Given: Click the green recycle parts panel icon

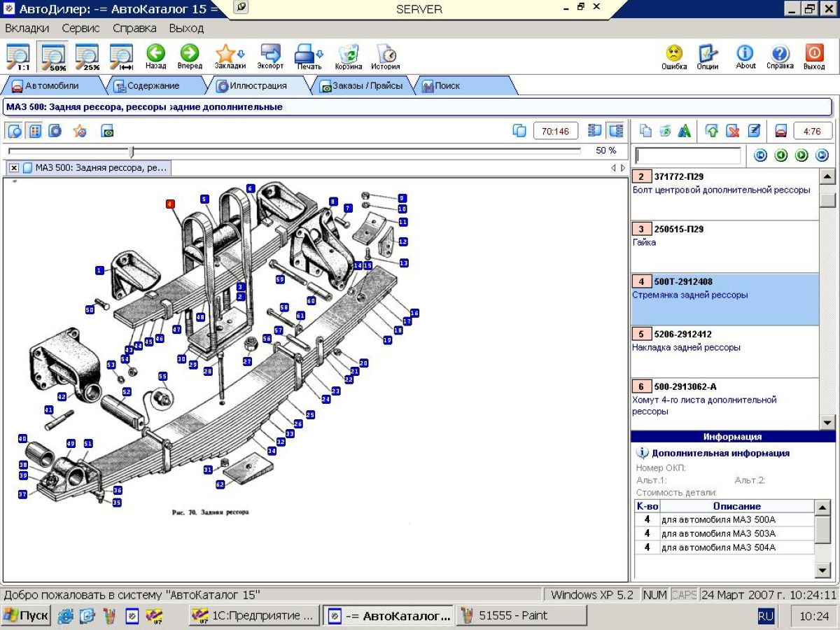Looking at the screenshot, I should coord(665,131).
